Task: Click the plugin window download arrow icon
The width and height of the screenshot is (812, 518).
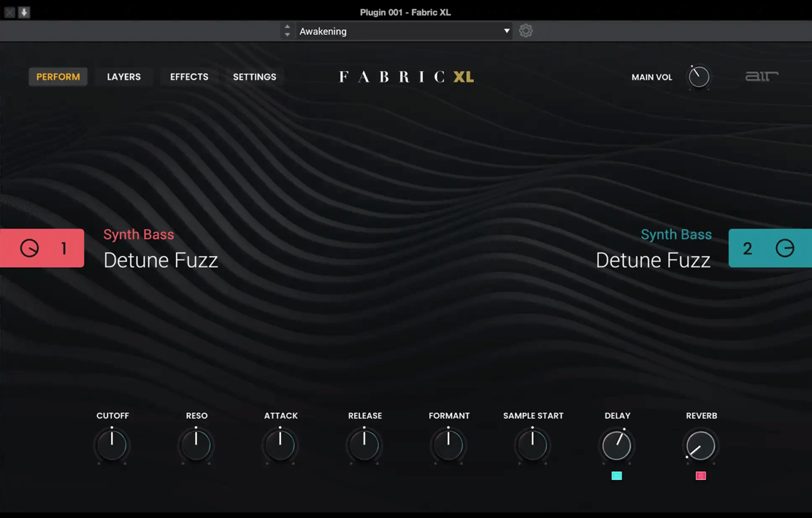Action: (24, 12)
